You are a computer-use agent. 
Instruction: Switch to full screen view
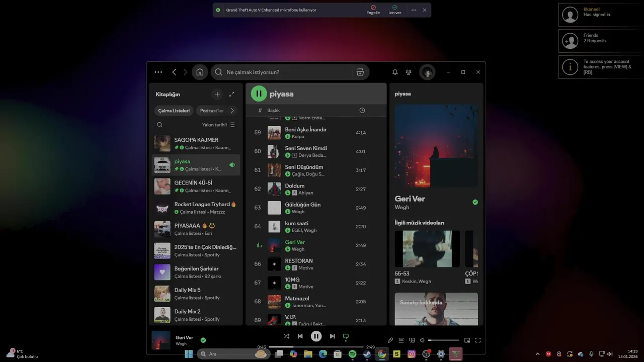(478, 340)
